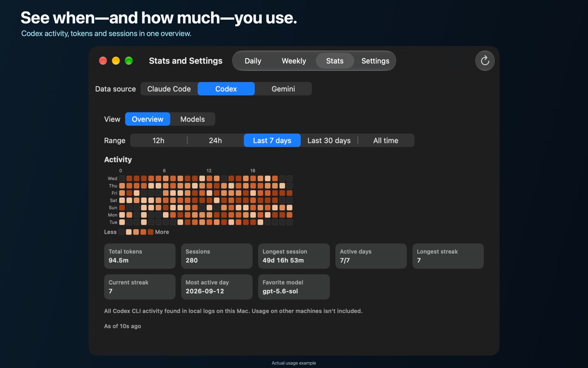
Task: Click the Fri row label in heatmap
Action: pos(114,193)
